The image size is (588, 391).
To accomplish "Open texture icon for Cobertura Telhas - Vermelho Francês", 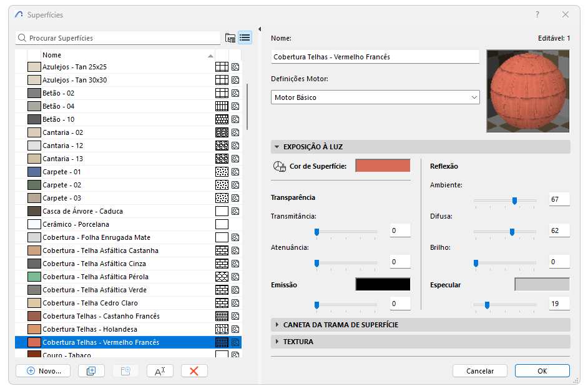I will pos(235,342).
